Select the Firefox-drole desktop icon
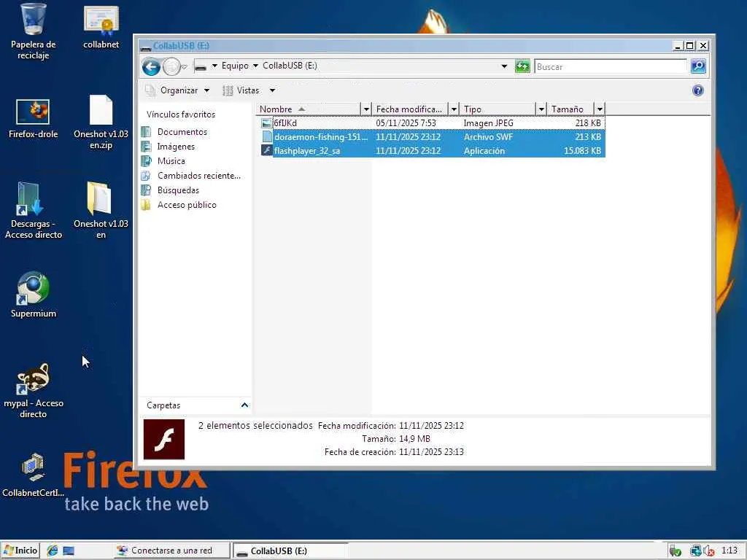Image resolution: width=747 pixels, height=560 pixels. tap(33, 112)
